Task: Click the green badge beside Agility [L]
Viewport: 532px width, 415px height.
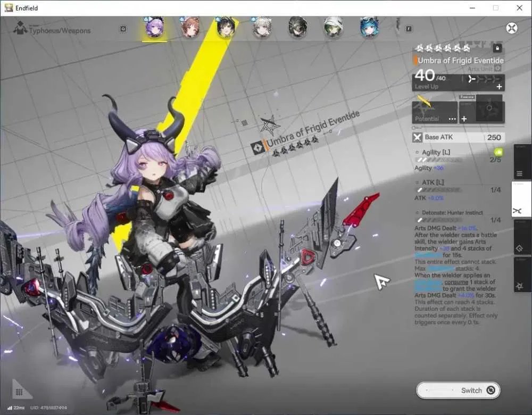Action: (x=498, y=152)
